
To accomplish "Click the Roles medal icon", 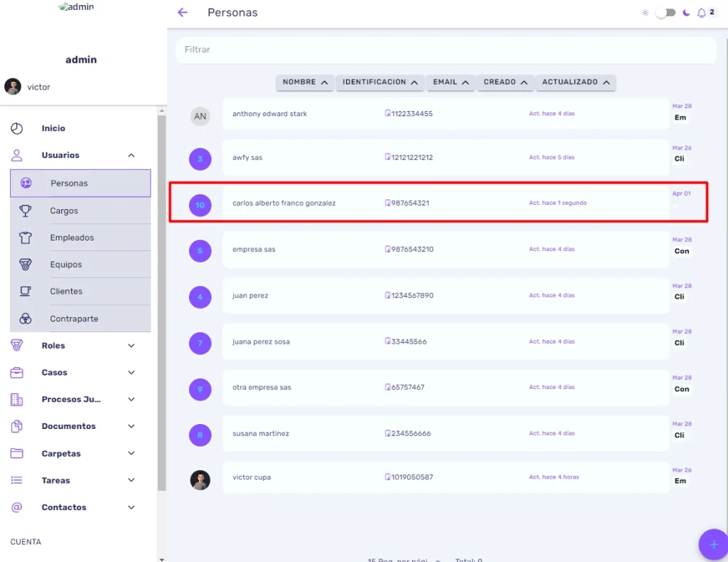I will tap(17, 346).
